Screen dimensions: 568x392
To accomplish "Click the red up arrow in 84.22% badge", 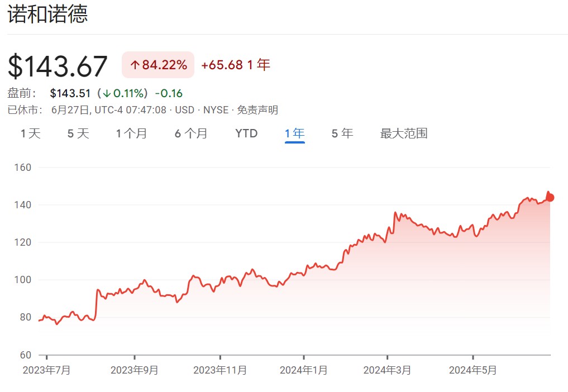I will point(135,65).
